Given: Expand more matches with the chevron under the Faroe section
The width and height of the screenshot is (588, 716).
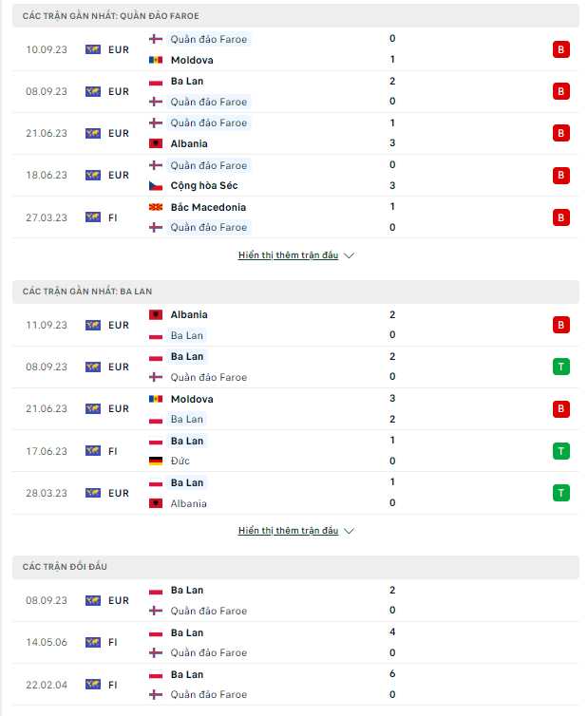Looking at the screenshot, I should coord(349,255).
